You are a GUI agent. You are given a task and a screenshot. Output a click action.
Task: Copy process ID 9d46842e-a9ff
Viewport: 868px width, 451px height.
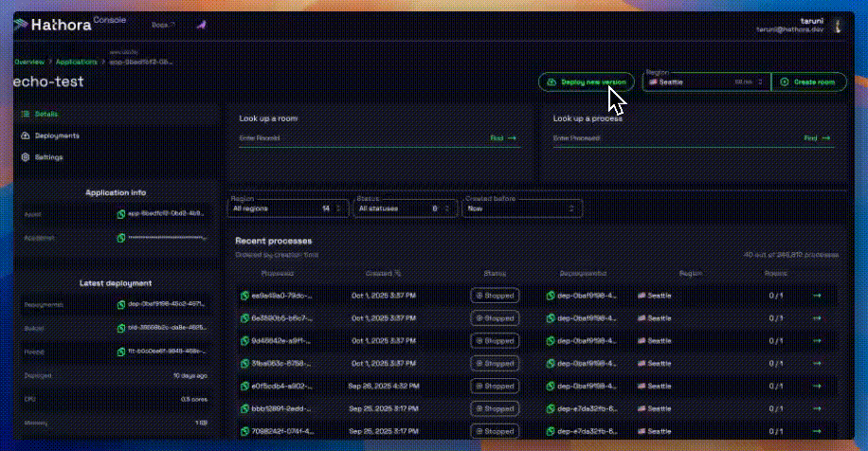click(x=244, y=341)
